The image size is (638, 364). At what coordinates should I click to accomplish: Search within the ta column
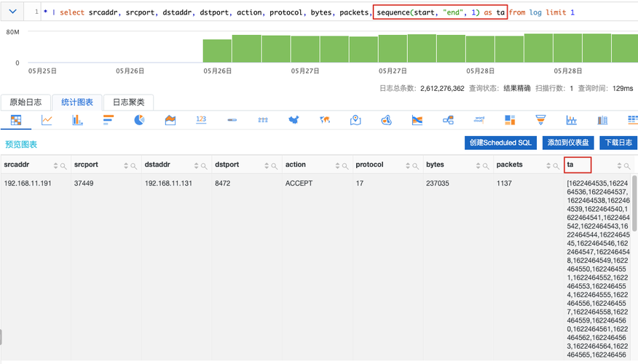[627, 166]
